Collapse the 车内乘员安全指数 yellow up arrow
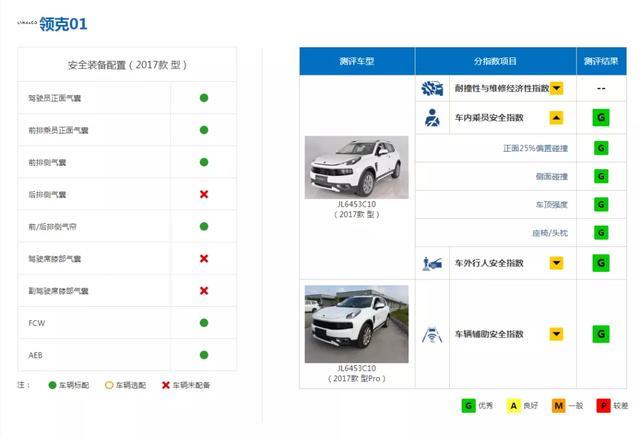This screenshot has width=640, height=437. tap(556, 118)
